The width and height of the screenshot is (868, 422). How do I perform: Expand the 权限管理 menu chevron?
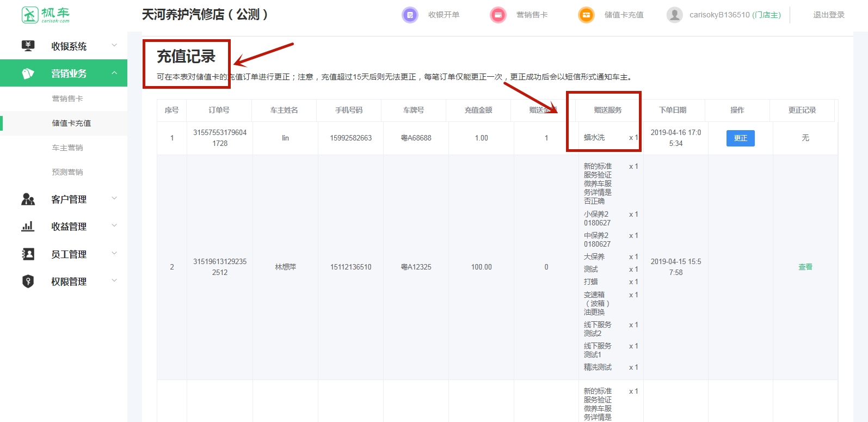[114, 281]
